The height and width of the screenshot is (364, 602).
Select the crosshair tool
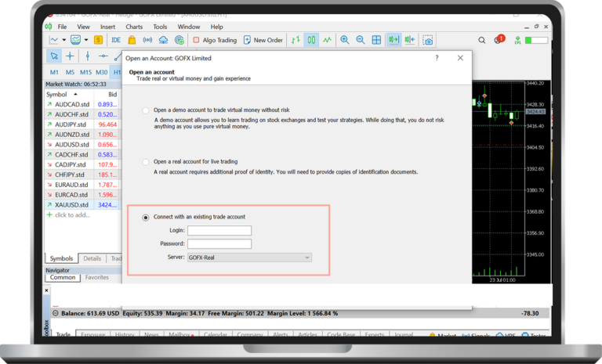click(x=70, y=56)
